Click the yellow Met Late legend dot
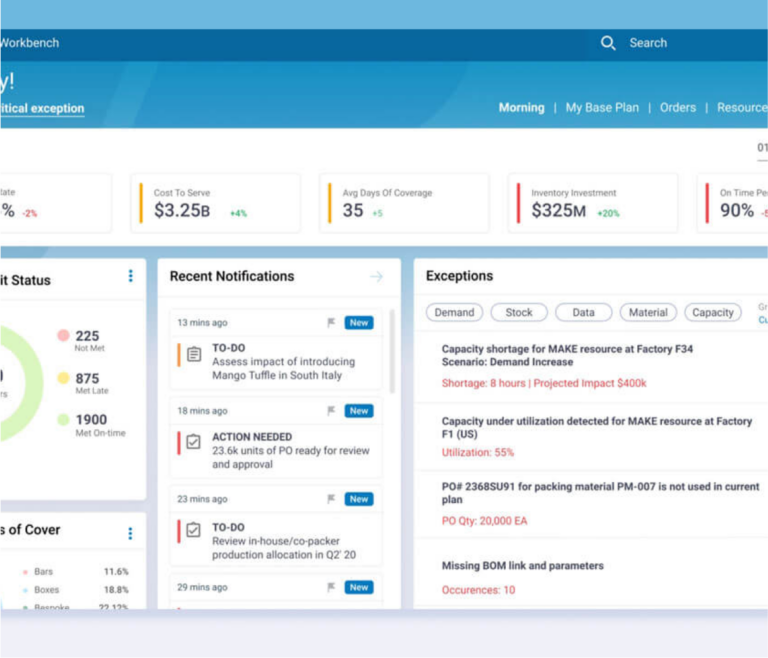Viewport: 768px width, 658px height. [63, 378]
